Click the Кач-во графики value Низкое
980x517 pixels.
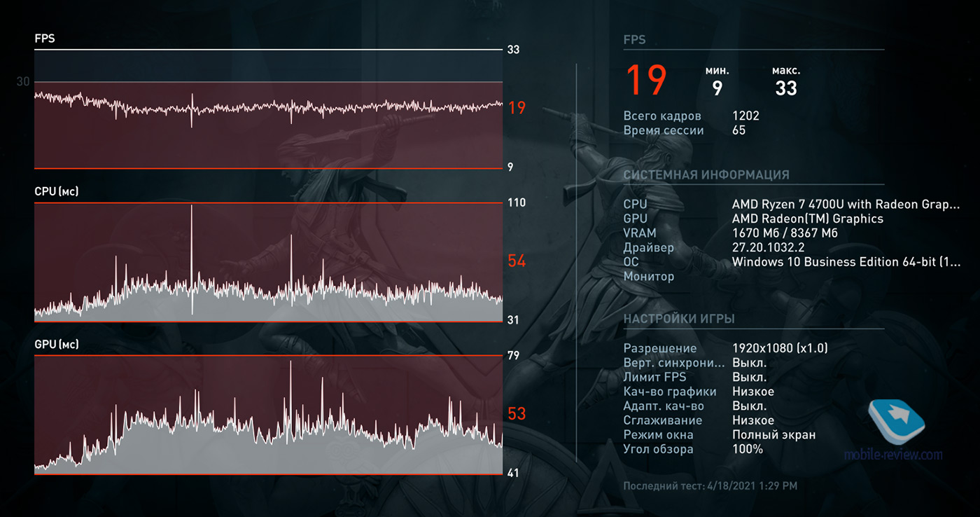(x=753, y=392)
